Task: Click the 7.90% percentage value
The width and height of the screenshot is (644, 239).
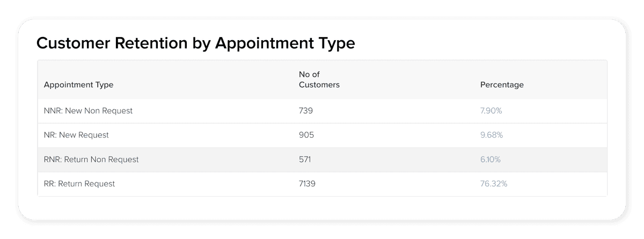Action: [491, 111]
